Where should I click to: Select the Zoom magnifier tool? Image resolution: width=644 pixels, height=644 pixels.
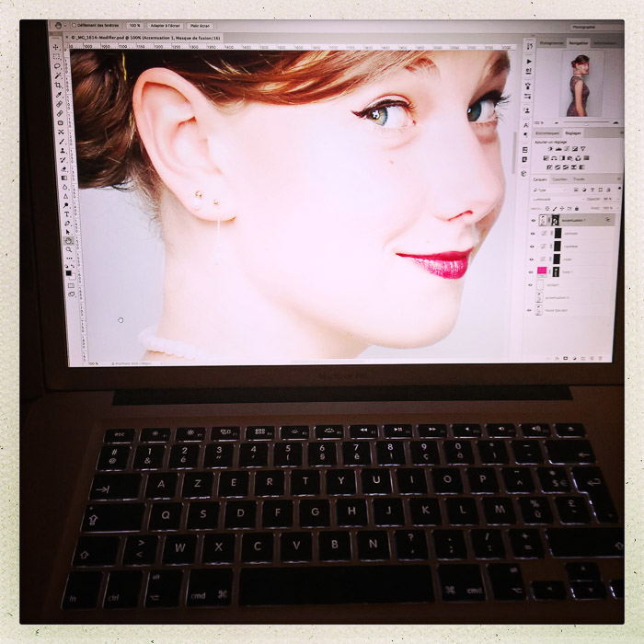click(69, 249)
